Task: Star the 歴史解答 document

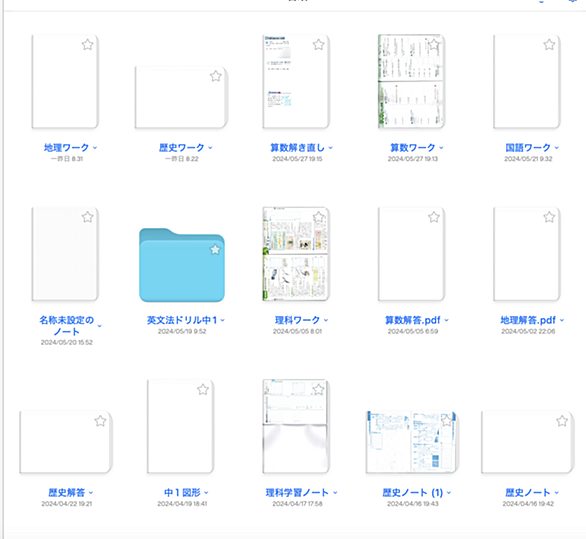Action: [x=100, y=421]
